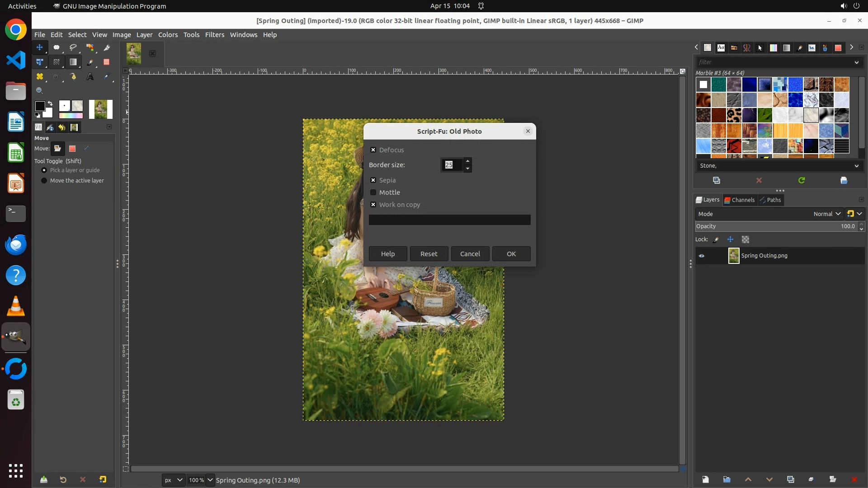
Task: Switch to the Channels tab
Action: click(x=740, y=200)
